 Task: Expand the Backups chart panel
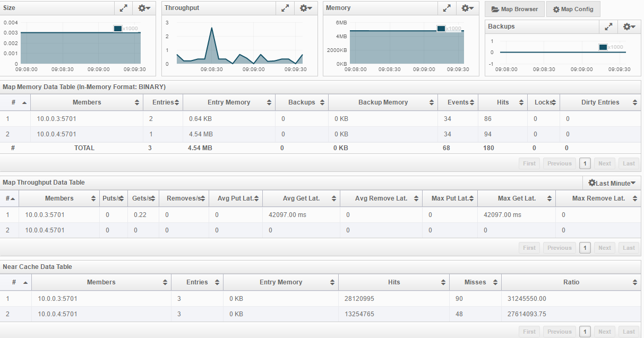point(608,27)
